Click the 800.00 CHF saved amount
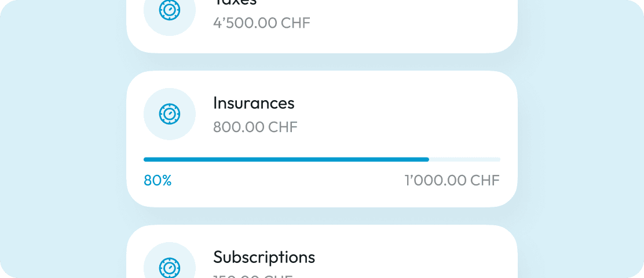The image size is (644, 278). pyautogui.click(x=255, y=127)
